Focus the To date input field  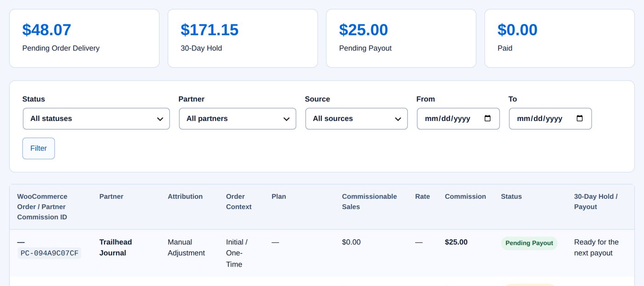[x=550, y=119]
